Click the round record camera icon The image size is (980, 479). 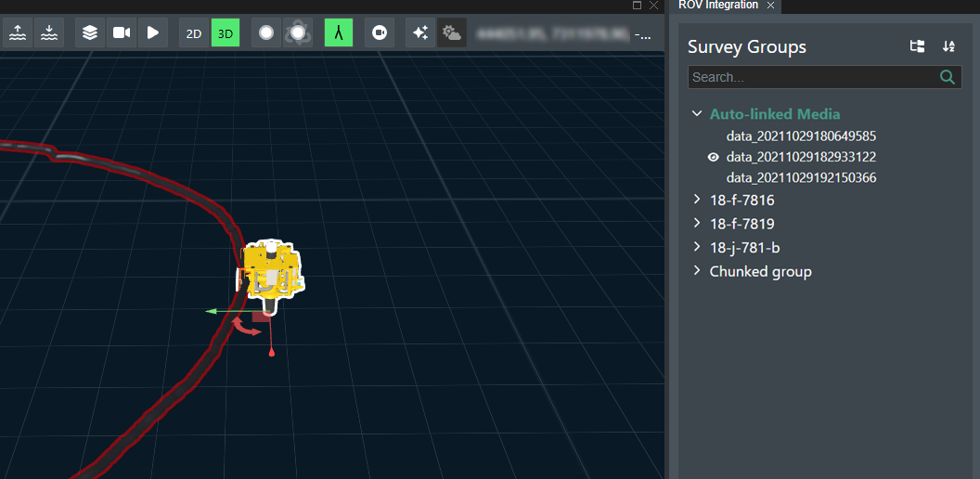coord(380,32)
